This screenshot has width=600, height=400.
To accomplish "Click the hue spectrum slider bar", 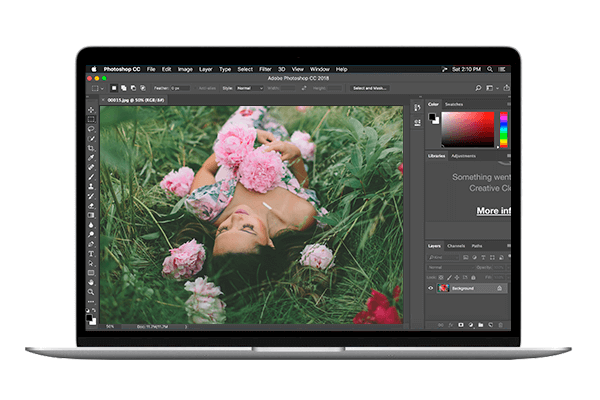I will click(504, 129).
